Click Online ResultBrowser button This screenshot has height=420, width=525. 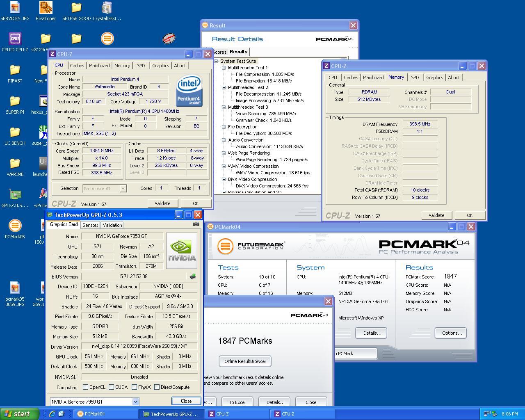click(x=245, y=361)
